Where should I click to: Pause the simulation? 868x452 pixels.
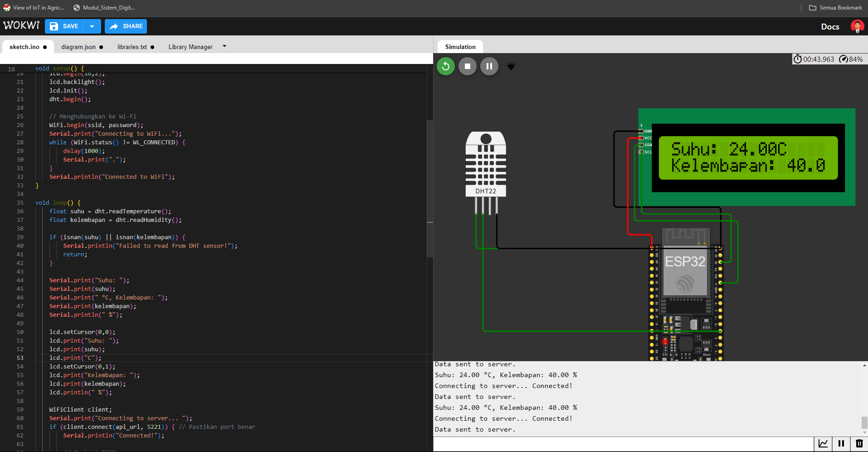click(x=489, y=66)
